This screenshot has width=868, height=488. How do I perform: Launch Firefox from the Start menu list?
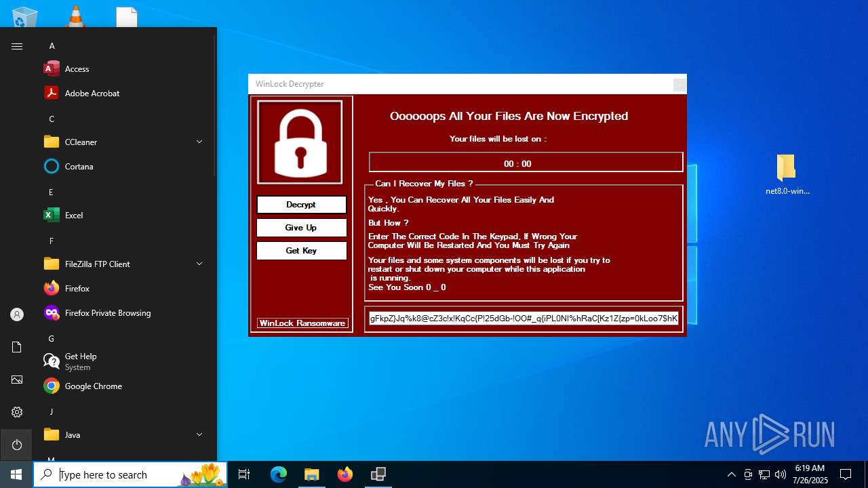click(77, 289)
